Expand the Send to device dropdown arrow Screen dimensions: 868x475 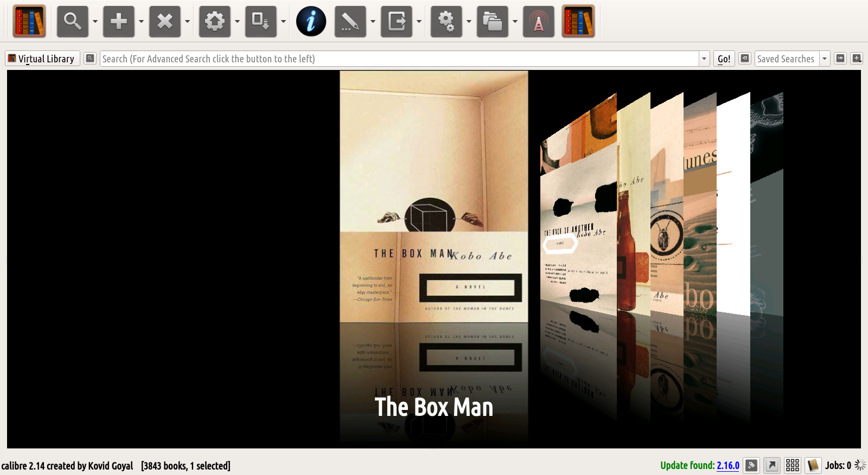click(x=283, y=22)
